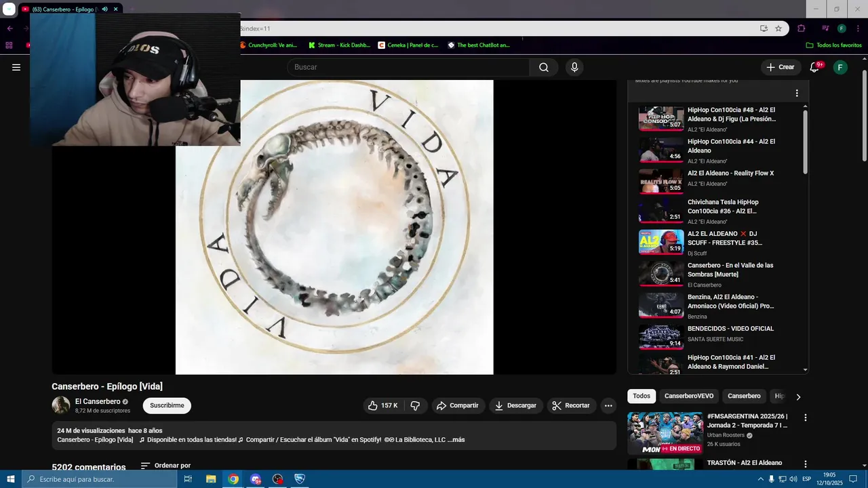Open volume control in system tray
This screenshot has width=868, height=488.
point(793,479)
